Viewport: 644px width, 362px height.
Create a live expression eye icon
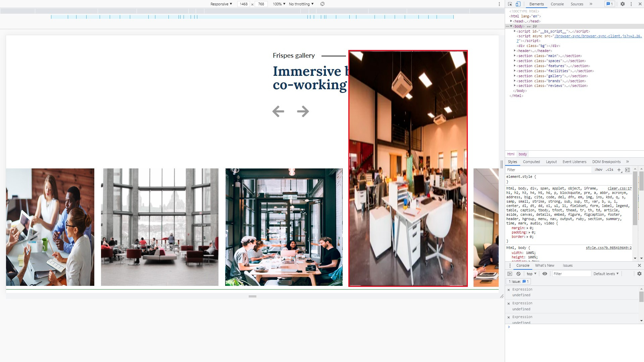[x=545, y=274]
